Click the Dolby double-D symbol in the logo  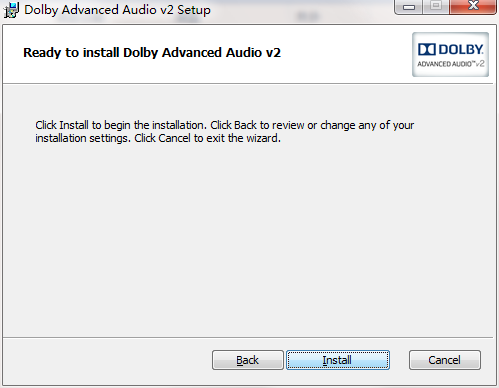(x=427, y=50)
